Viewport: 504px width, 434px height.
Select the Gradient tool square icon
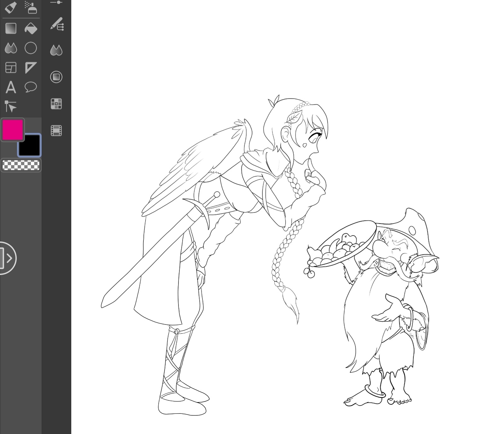[11, 29]
